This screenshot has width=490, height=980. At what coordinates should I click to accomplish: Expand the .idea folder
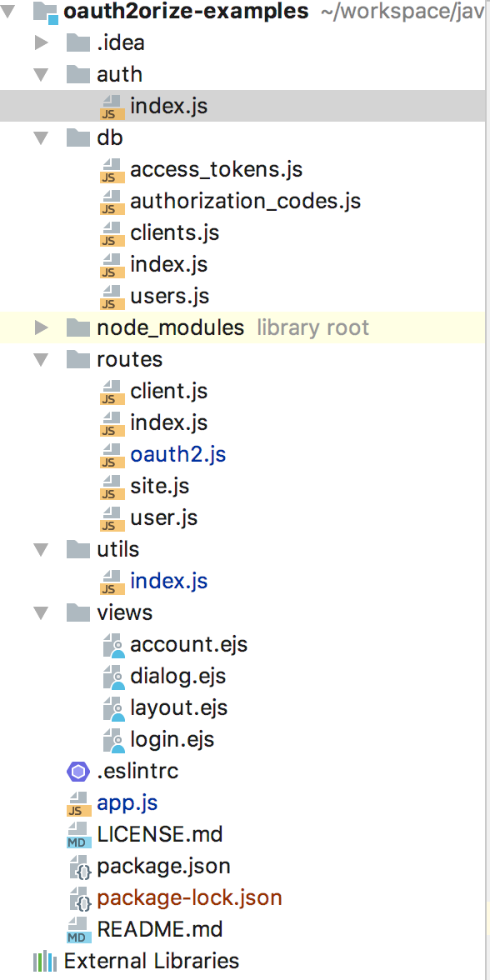pos(40,42)
